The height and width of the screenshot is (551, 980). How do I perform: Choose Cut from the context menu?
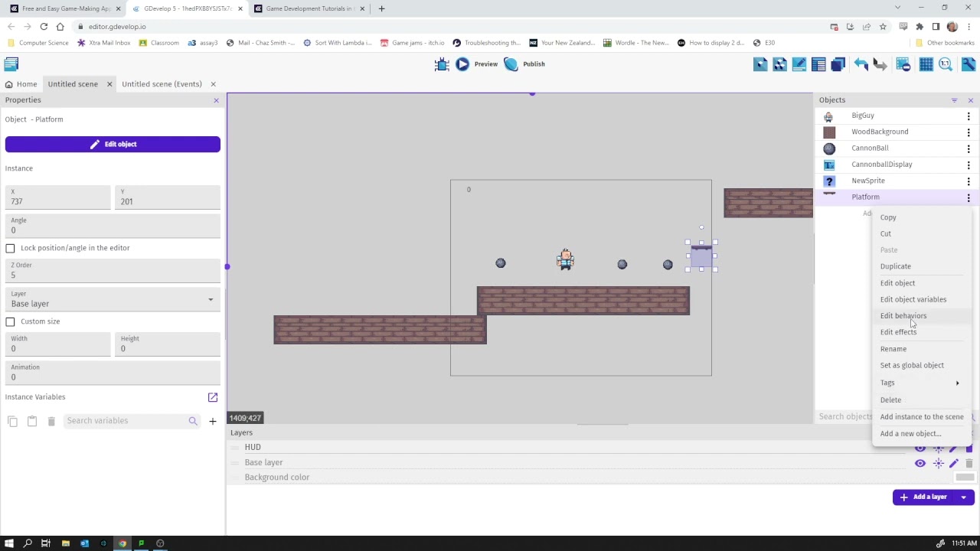(x=923, y=233)
